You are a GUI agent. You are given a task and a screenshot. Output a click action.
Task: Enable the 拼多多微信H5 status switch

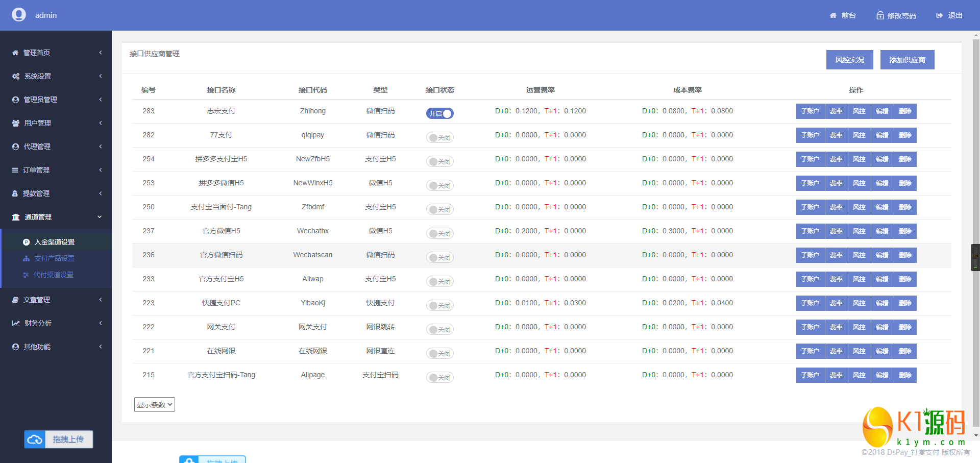click(439, 185)
